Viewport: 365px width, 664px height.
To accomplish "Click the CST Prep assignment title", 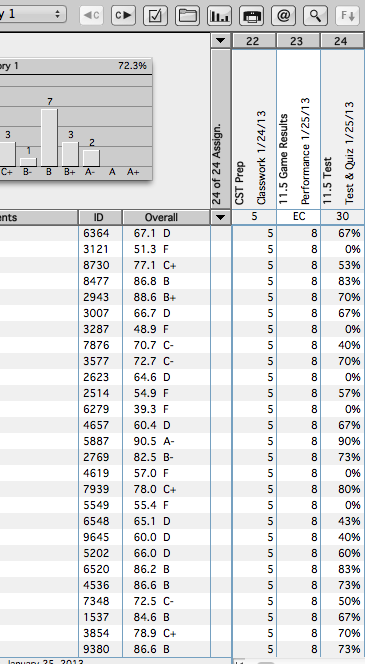I will [x=240, y=183].
